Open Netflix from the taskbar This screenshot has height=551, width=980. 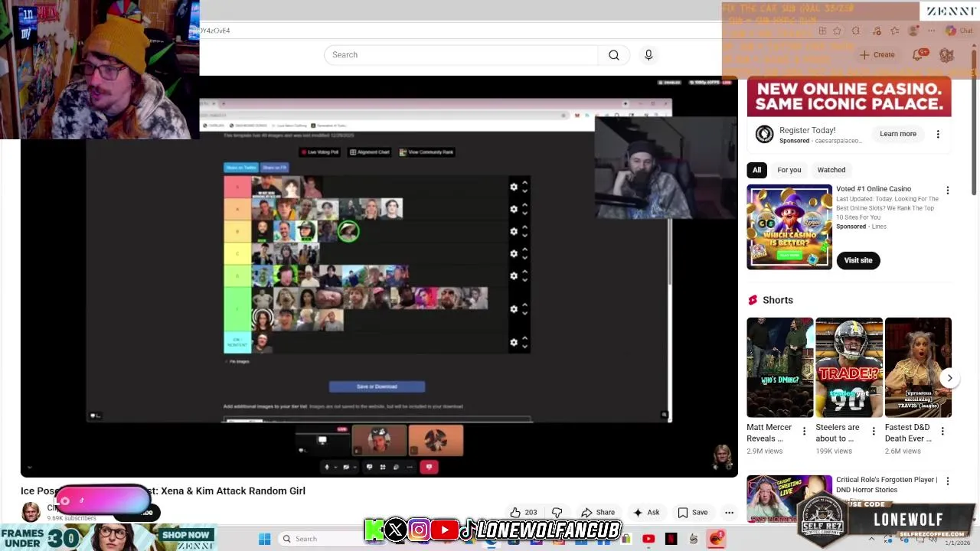pos(671,539)
